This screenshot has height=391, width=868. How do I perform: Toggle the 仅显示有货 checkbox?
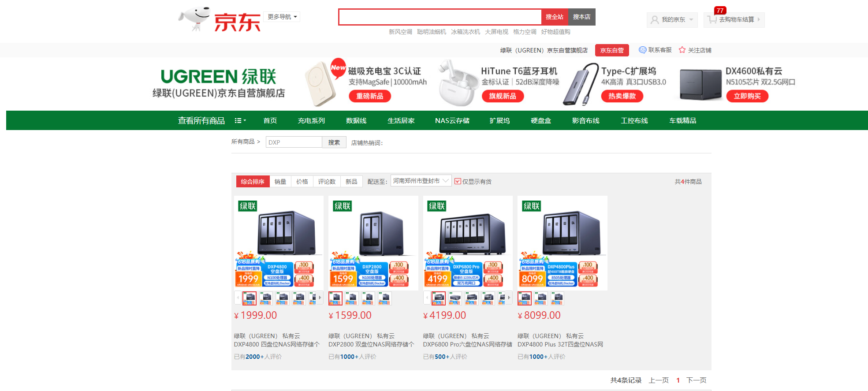(458, 181)
